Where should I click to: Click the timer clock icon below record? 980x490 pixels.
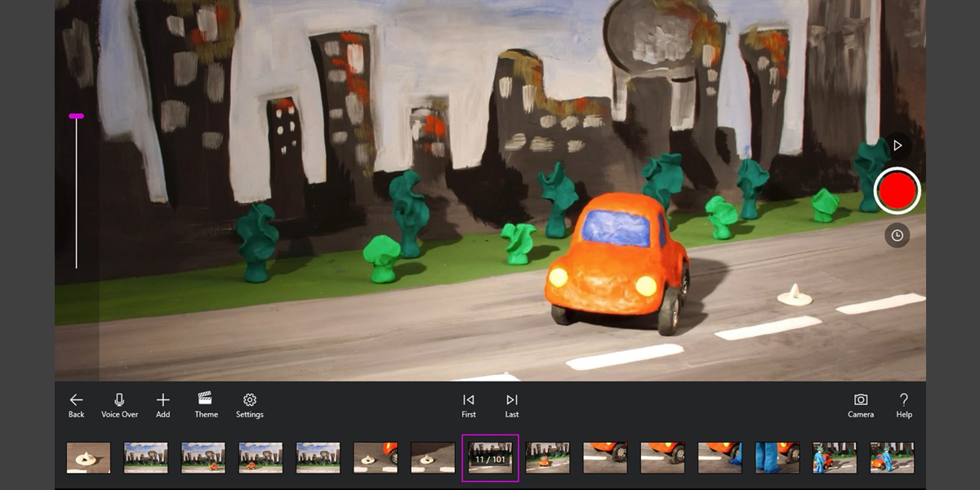click(897, 237)
